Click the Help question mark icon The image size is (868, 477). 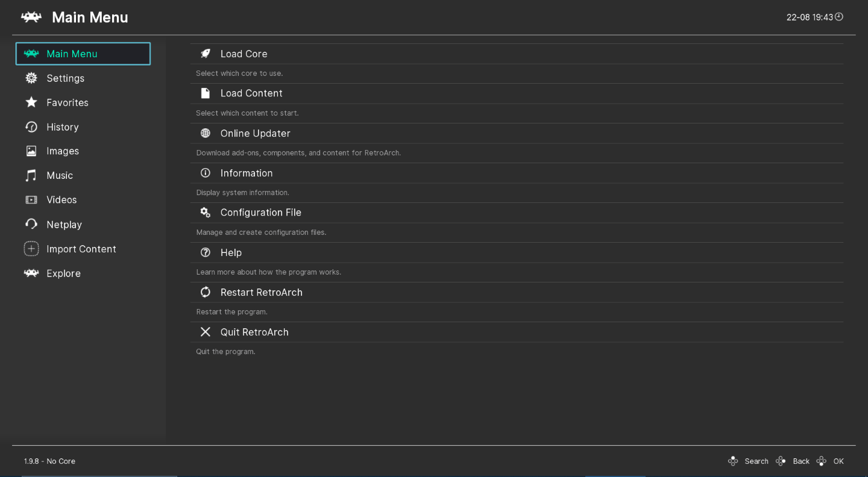coord(205,252)
